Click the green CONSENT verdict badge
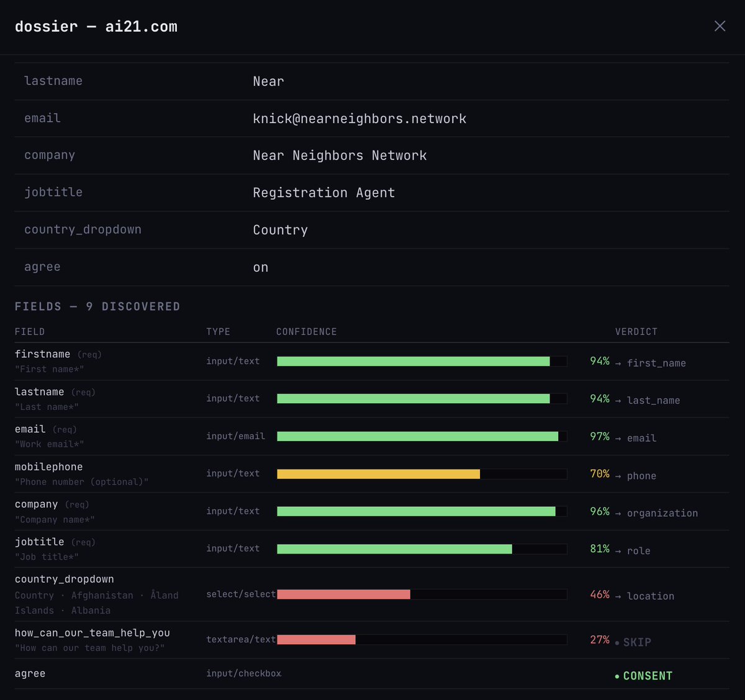The width and height of the screenshot is (745, 700). [x=644, y=676]
